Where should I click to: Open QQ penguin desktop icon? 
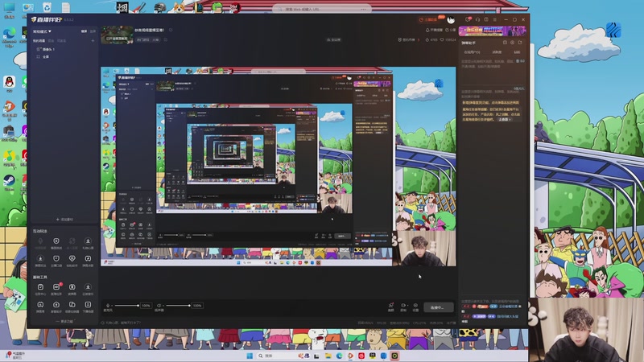[9, 84]
